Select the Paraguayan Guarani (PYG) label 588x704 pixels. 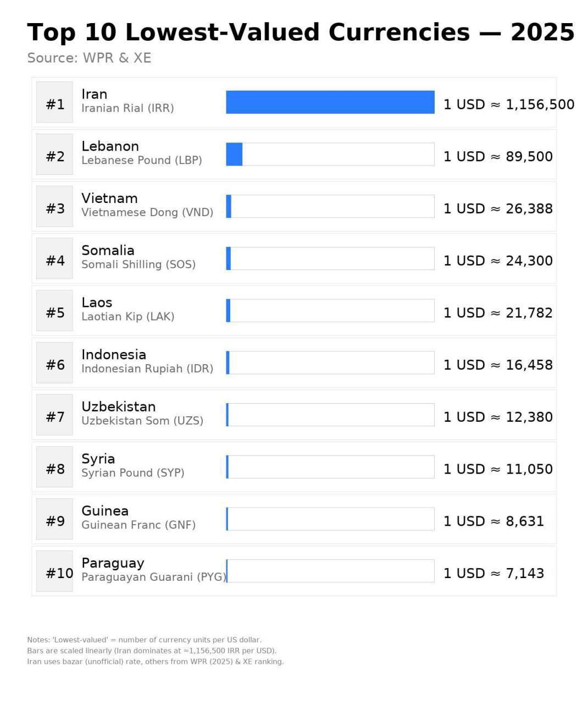pos(153,577)
